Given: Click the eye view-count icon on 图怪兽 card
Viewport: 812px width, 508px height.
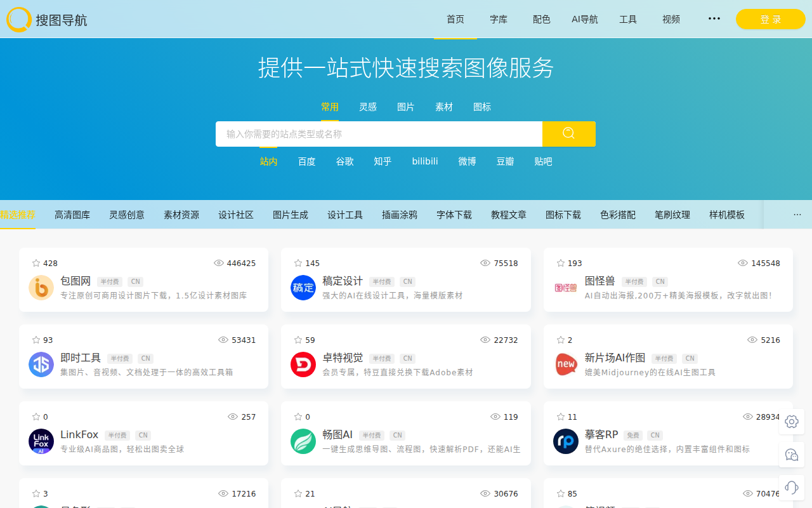Looking at the screenshot, I should click(x=743, y=263).
